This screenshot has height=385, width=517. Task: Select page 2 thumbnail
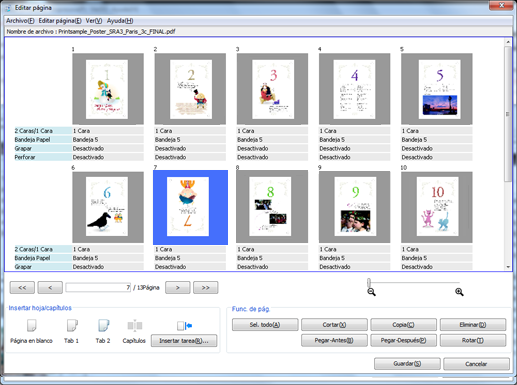[190, 89]
